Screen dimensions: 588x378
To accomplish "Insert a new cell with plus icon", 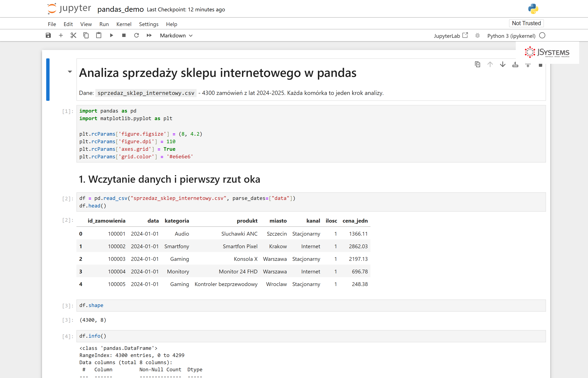I will pos(61,35).
